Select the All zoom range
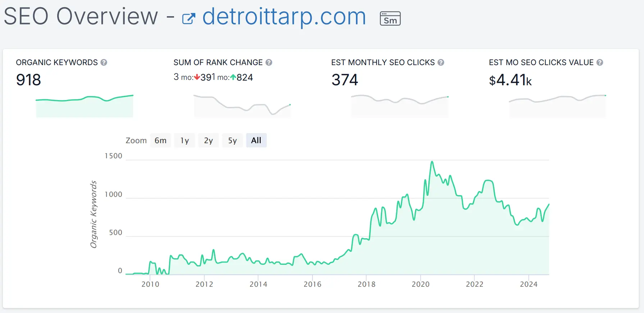Image resolution: width=644 pixels, height=313 pixels. point(256,140)
